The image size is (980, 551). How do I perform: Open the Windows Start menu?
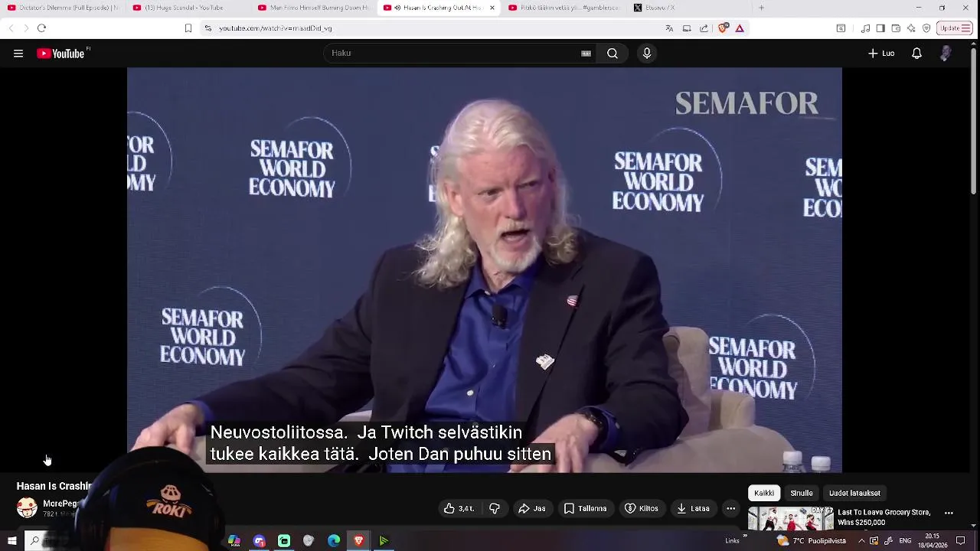tap(11, 541)
